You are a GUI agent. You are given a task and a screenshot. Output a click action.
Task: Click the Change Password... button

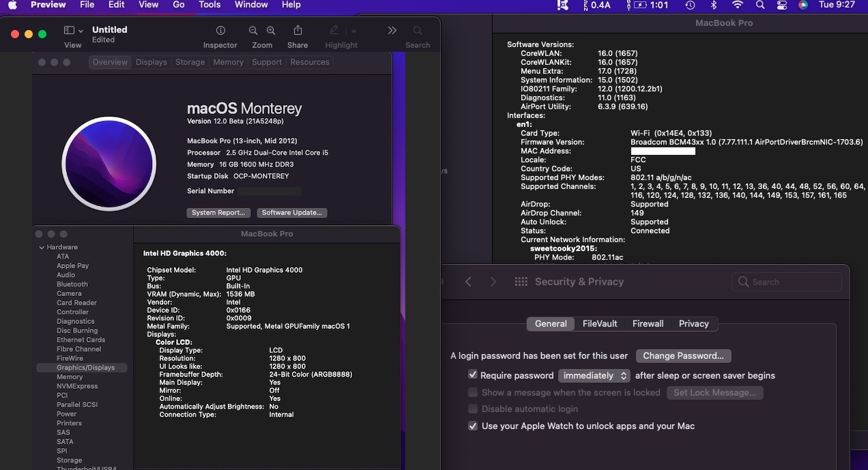coord(683,356)
